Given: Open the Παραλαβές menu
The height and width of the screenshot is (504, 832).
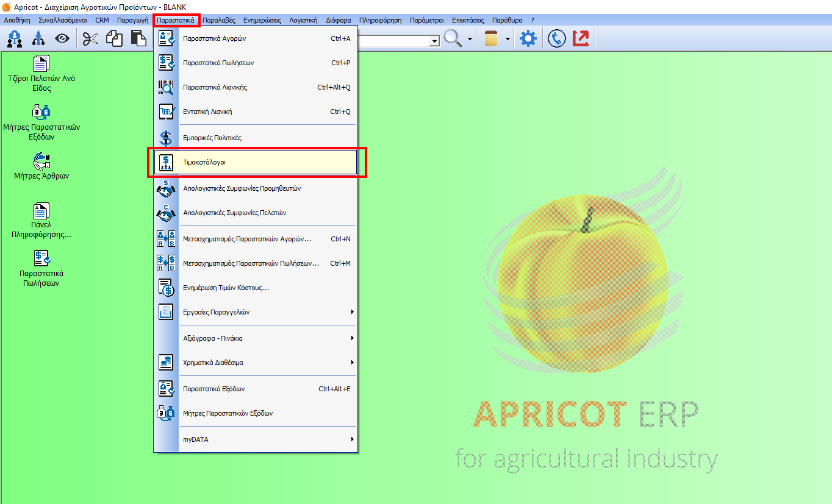Looking at the screenshot, I should (x=219, y=20).
